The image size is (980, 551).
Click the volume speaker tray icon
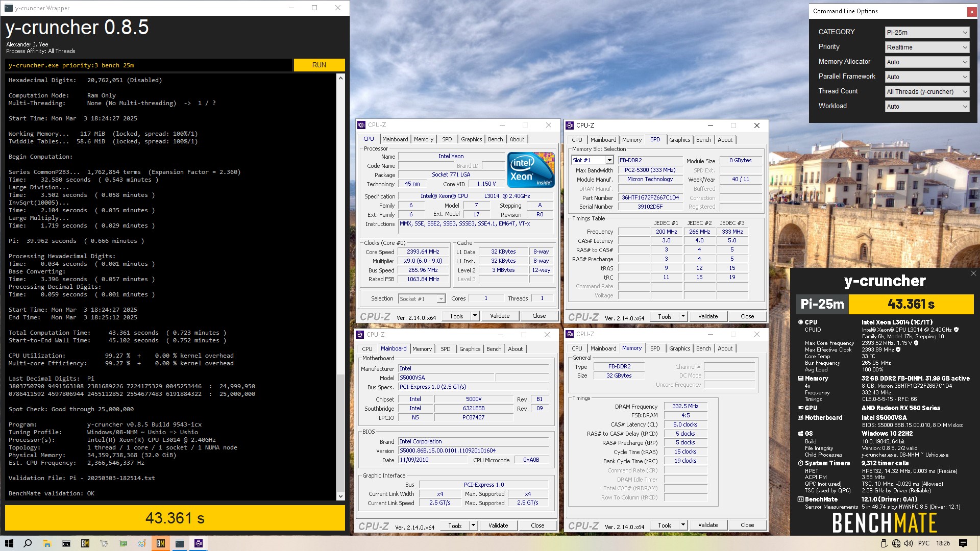909,543
